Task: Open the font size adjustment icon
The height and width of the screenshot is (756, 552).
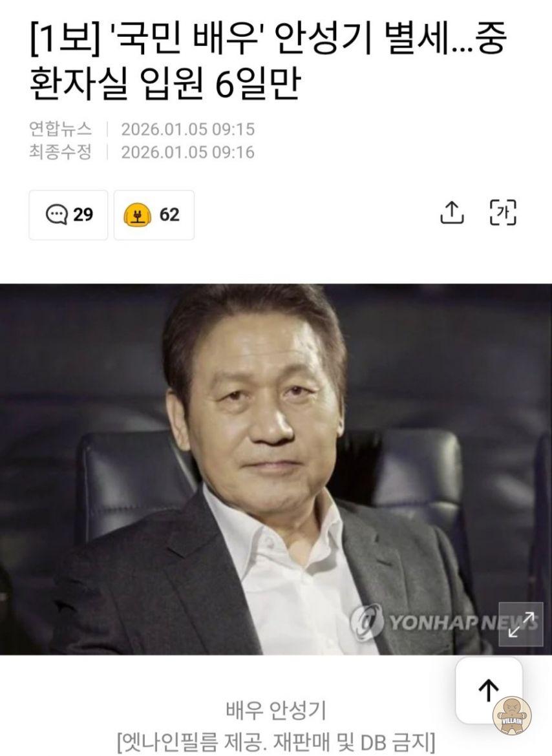Action: coord(503,213)
